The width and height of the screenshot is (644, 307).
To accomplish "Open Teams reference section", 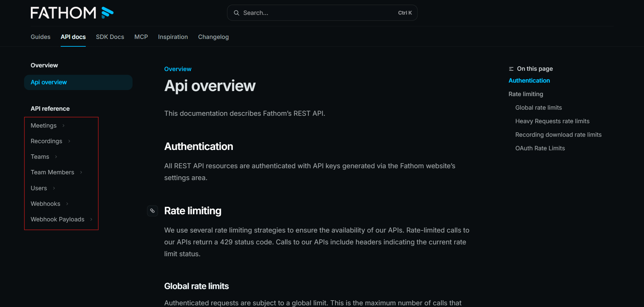I will (40, 157).
